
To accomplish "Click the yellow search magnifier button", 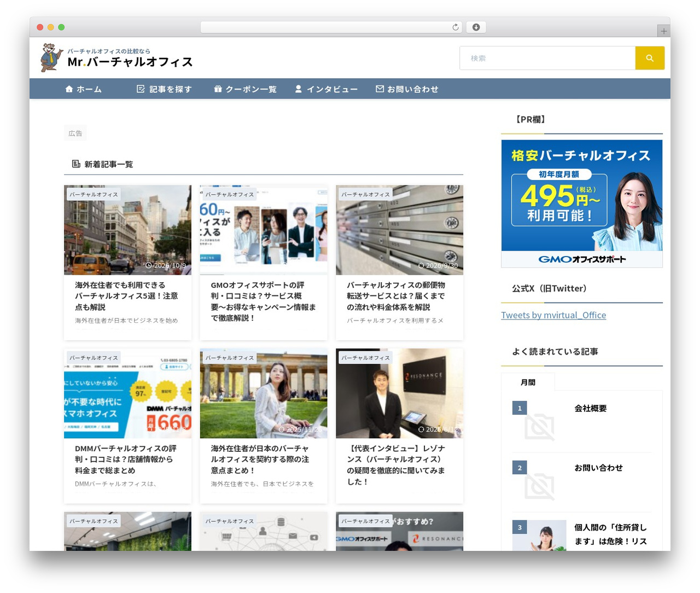I will [650, 58].
